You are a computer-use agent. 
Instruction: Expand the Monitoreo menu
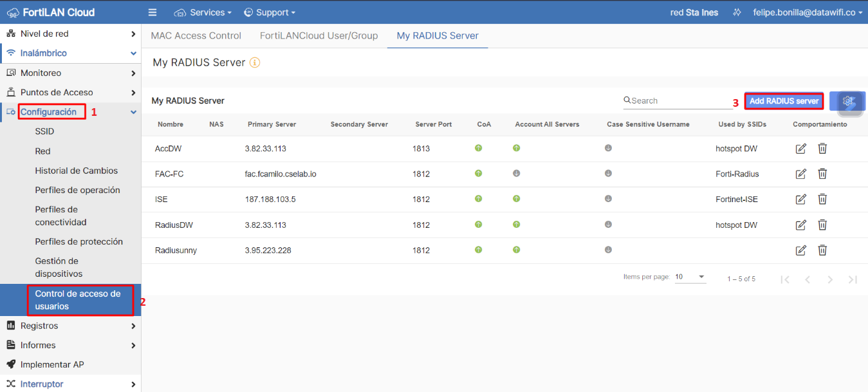pyautogui.click(x=70, y=73)
